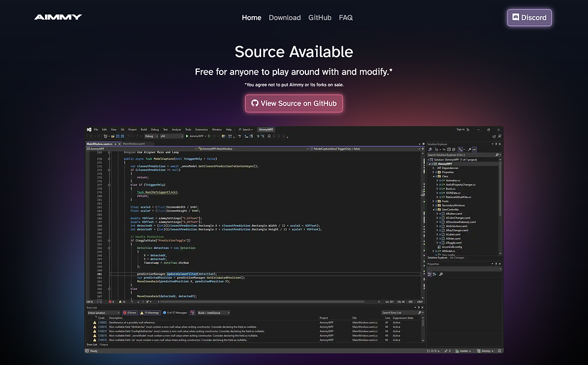Screen dimensions: 588x365
Task: Open the x64 platform dropdown
Action: (172, 136)
